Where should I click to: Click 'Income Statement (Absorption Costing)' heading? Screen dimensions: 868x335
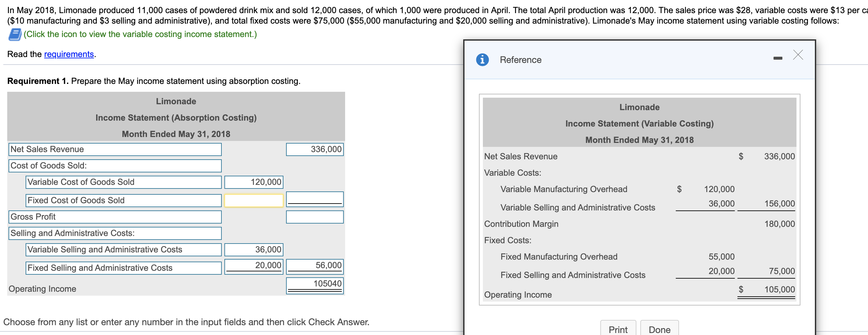[176, 118]
